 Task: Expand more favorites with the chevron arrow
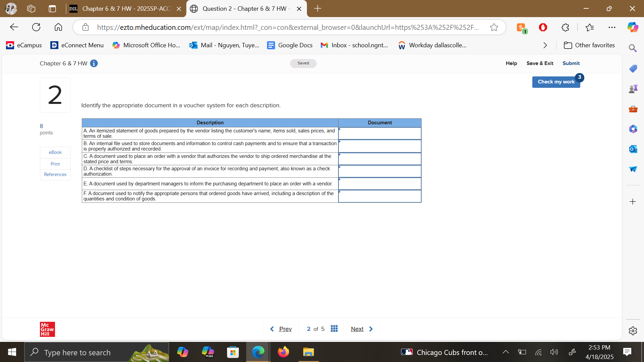(545, 45)
